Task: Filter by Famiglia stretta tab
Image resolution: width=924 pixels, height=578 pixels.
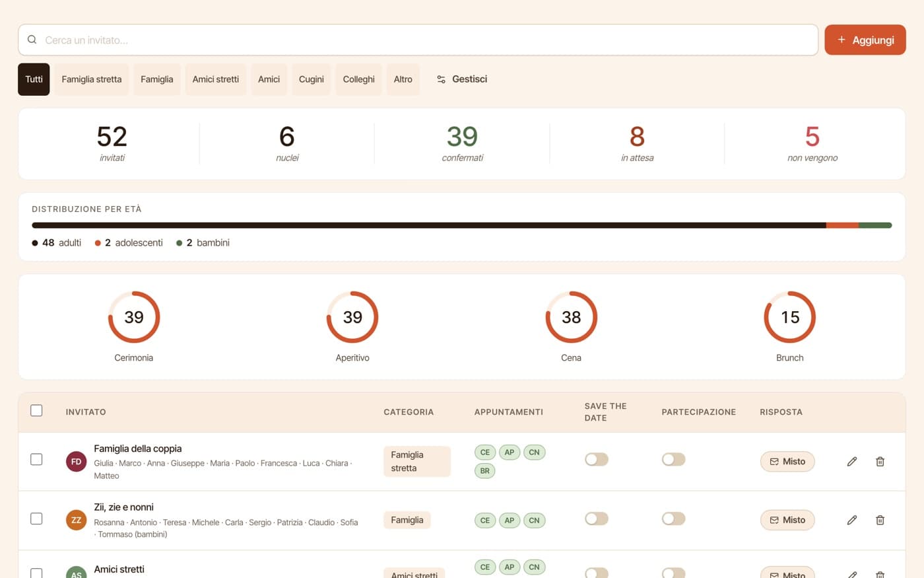Action: (92, 79)
